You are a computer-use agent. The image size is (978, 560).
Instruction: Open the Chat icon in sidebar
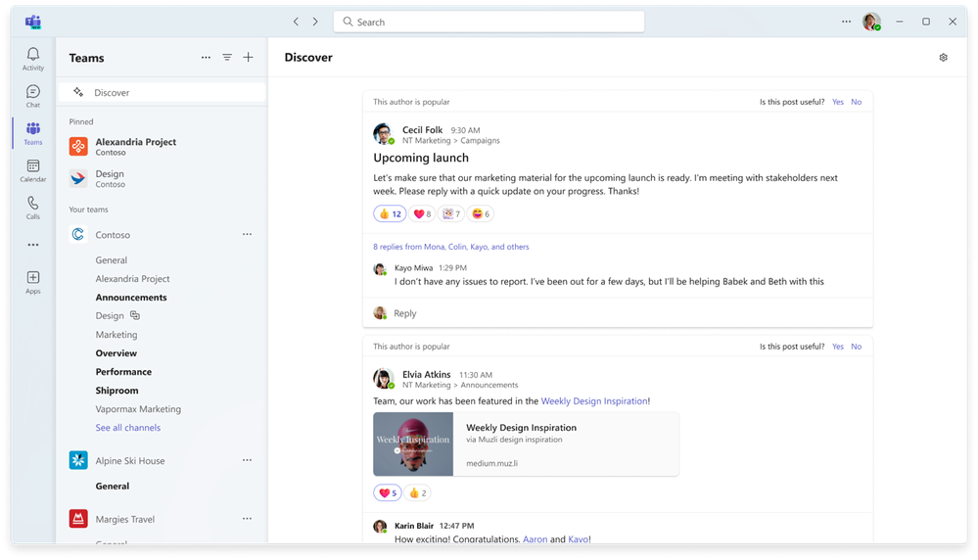click(33, 92)
